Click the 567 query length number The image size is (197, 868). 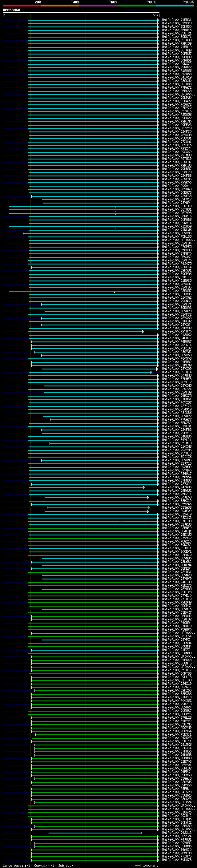pyautogui.click(x=155, y=15)
